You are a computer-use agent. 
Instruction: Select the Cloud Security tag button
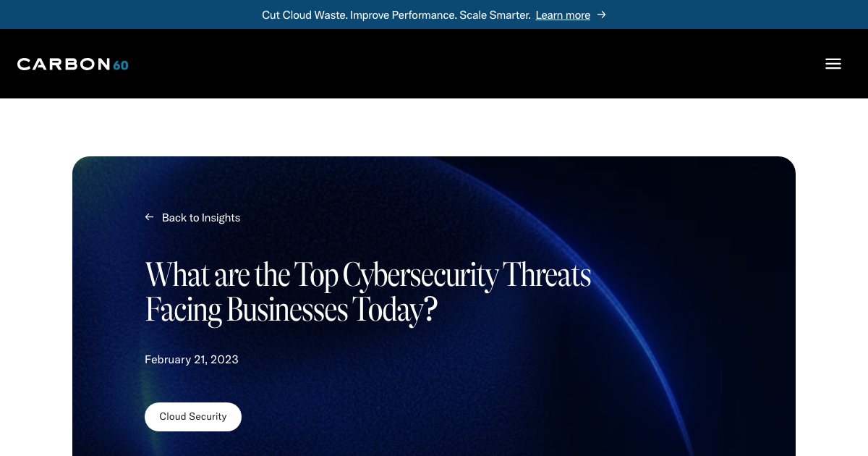pyautogui.click(x=193, y=417)
